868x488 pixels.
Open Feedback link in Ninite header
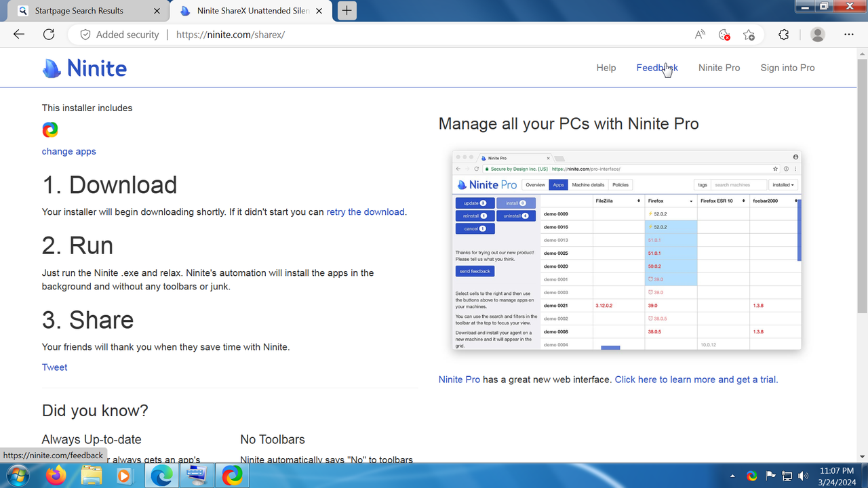657,68
